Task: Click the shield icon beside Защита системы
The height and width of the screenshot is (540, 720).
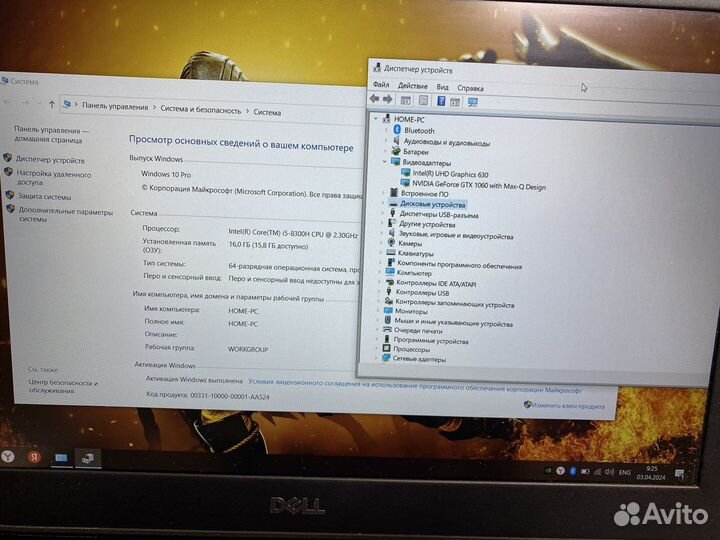Action: tap(10, 195)
